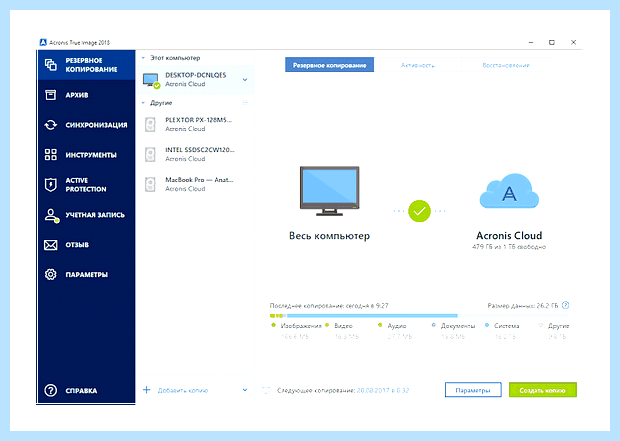
Task: Open the Учетная запись user icon
Action: click(51, 216)
